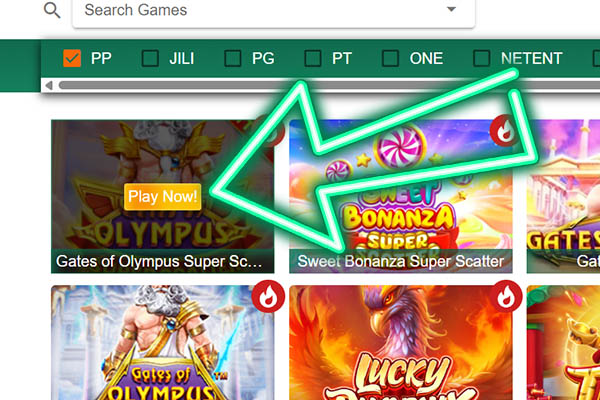This screenshot has height=400, width=600.
Task: Open the Gates of Olympus game thumbnail
Action: pyautogui.click(x=163, y=343)
